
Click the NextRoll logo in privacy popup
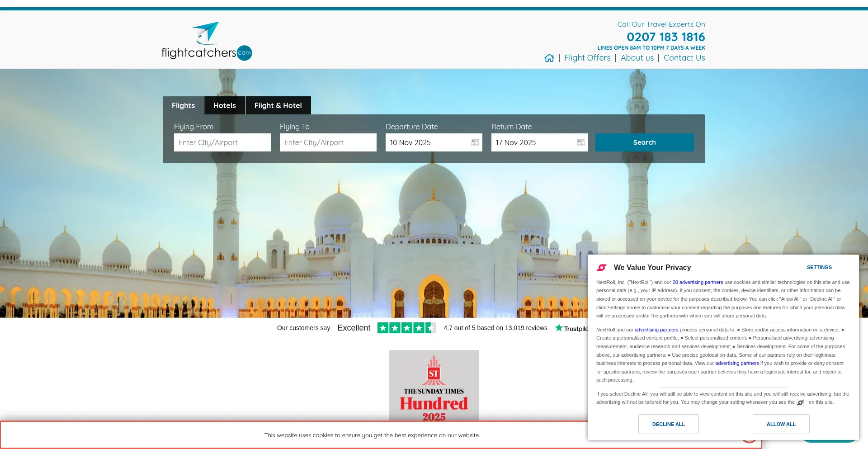602,268
